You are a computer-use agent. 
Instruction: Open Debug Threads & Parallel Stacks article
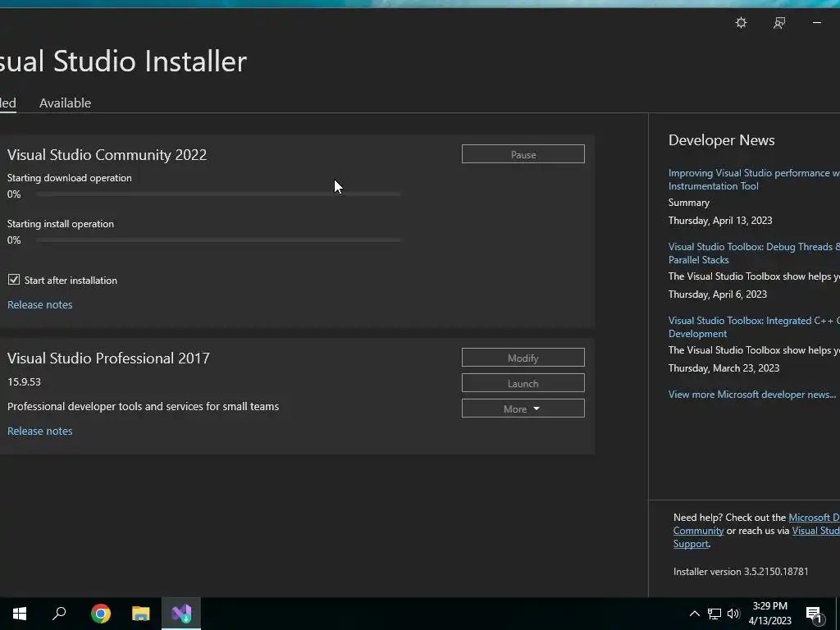pos(754,253)
